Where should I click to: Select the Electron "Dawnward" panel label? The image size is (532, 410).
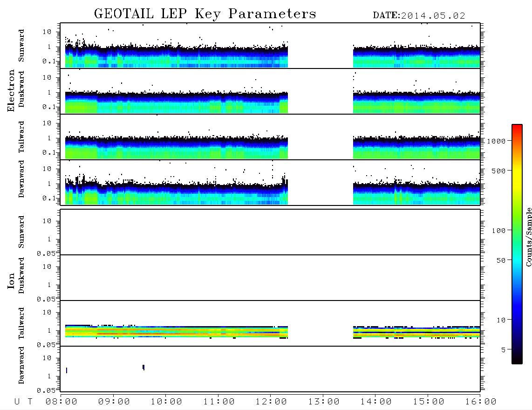coord(21,179)
